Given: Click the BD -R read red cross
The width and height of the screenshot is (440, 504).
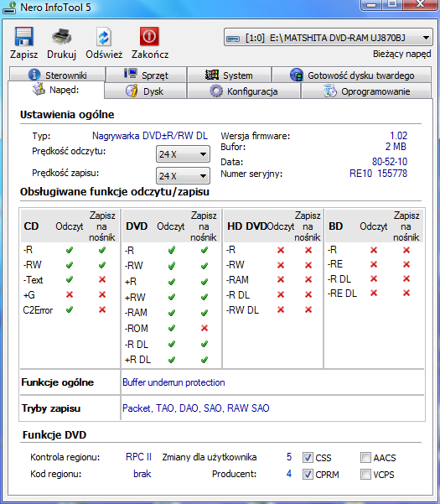Looking at the screenshot, I should click(374, 250).
